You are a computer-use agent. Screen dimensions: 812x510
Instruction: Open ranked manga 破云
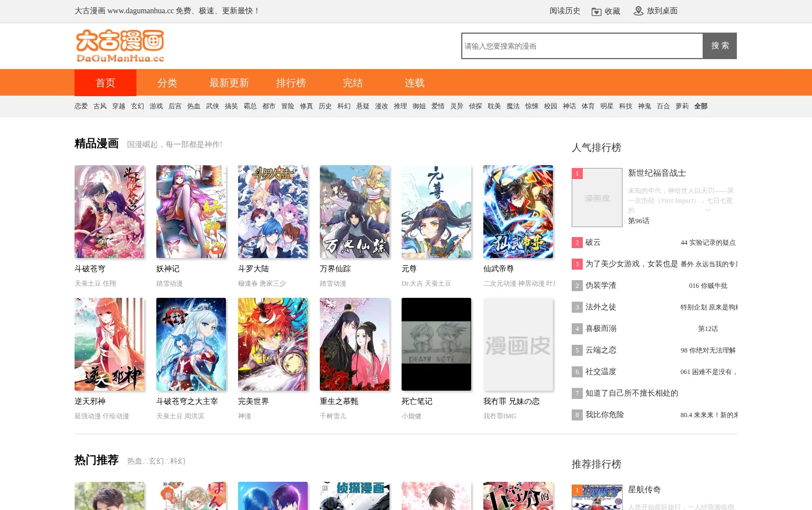pos(593,243)
